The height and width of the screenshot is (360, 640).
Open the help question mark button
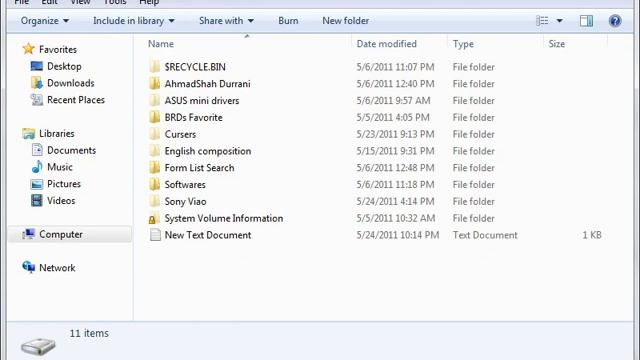[615, 21]
